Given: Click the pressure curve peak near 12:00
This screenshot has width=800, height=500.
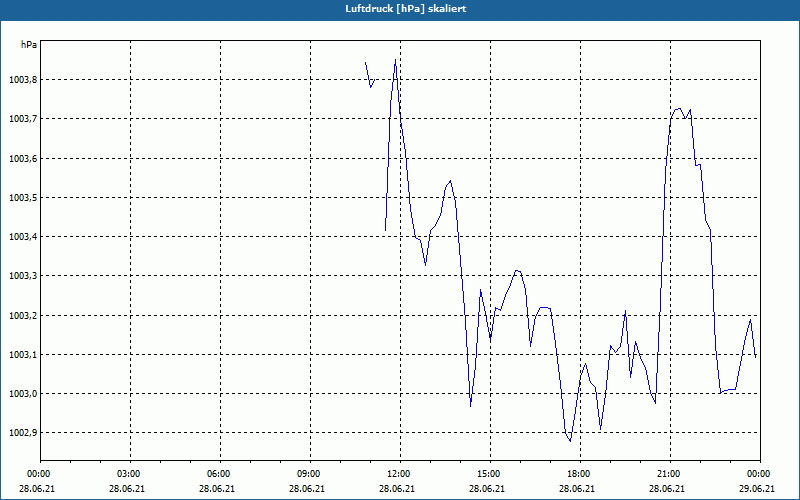Looking at the screenshot, I should 395,60.
